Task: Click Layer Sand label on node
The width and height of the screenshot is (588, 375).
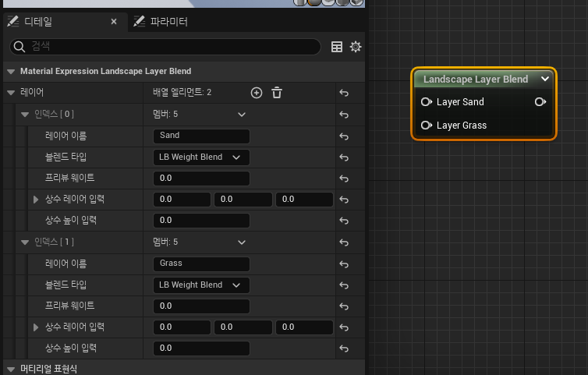Action: coord(460,102)
